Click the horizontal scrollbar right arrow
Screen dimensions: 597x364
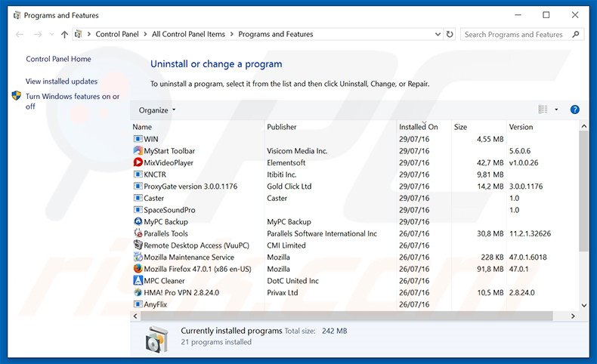coord(574,316)
